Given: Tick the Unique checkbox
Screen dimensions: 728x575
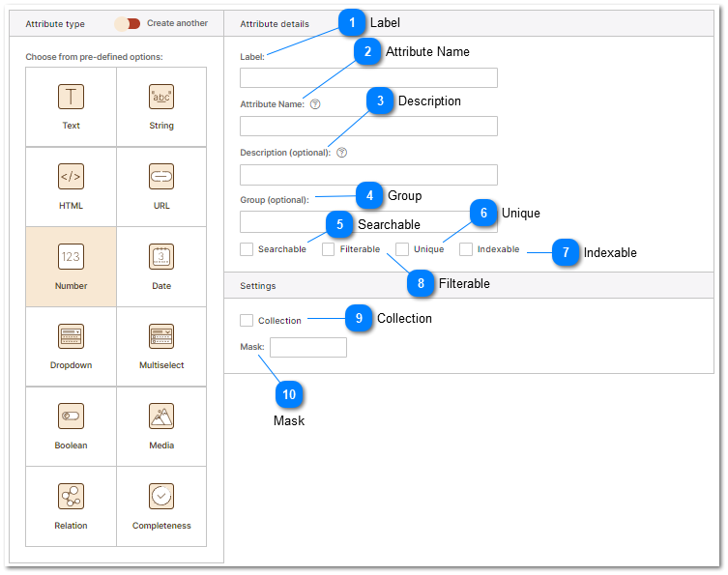Looking at the screenshot, I should click(x=402, y=249).
